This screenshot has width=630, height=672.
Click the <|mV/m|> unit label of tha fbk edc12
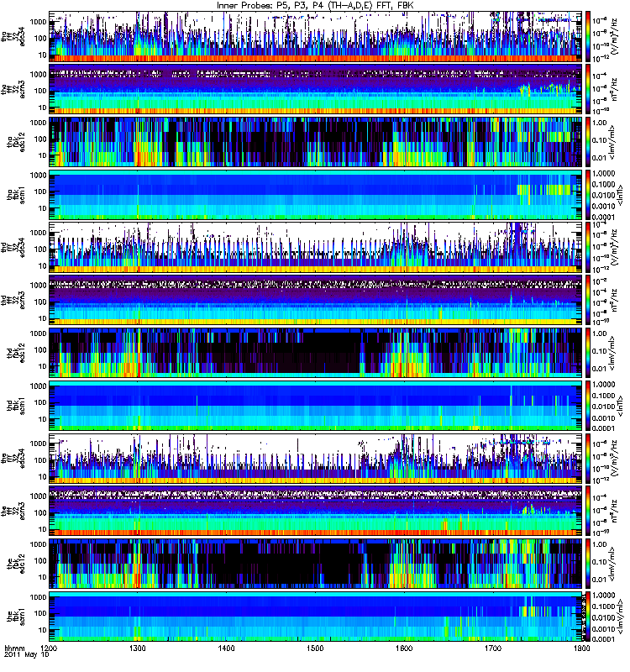coord(613,142)
